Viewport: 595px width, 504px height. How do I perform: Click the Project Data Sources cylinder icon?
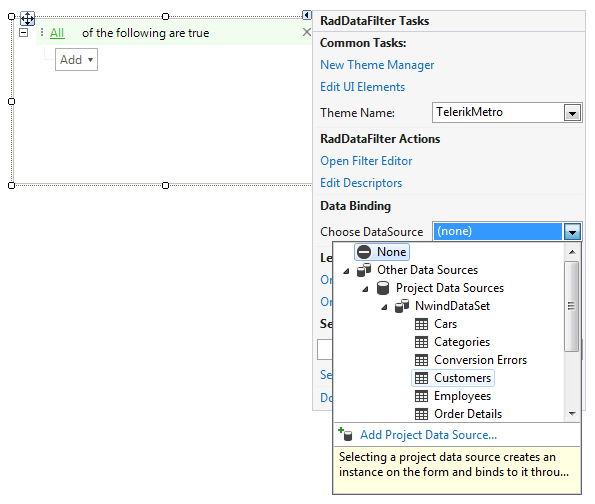click(x=383, y=288)
